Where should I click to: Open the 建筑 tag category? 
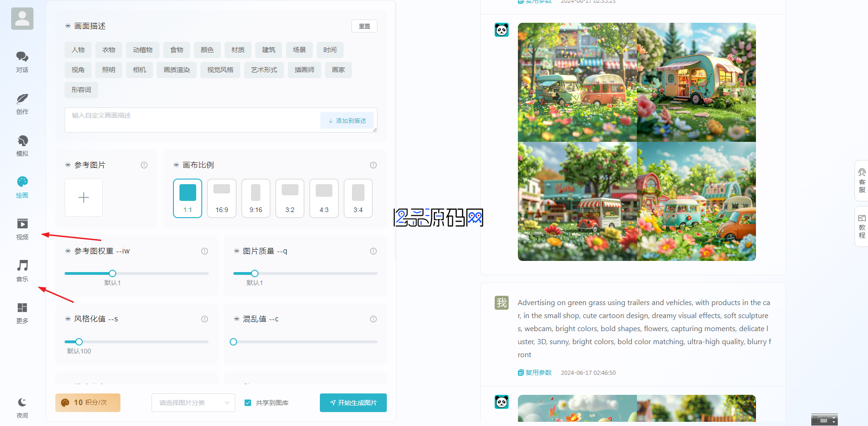269,50
